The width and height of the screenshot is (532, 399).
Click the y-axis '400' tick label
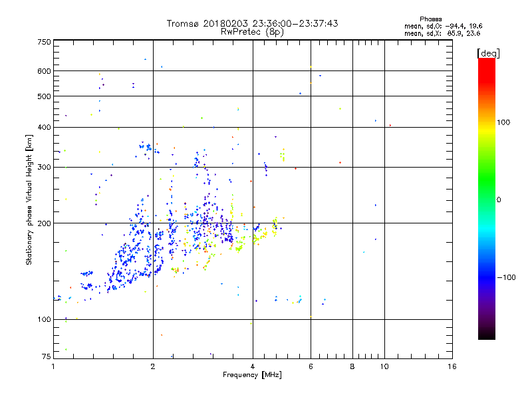pyautogui.click(x=44, y=127)
